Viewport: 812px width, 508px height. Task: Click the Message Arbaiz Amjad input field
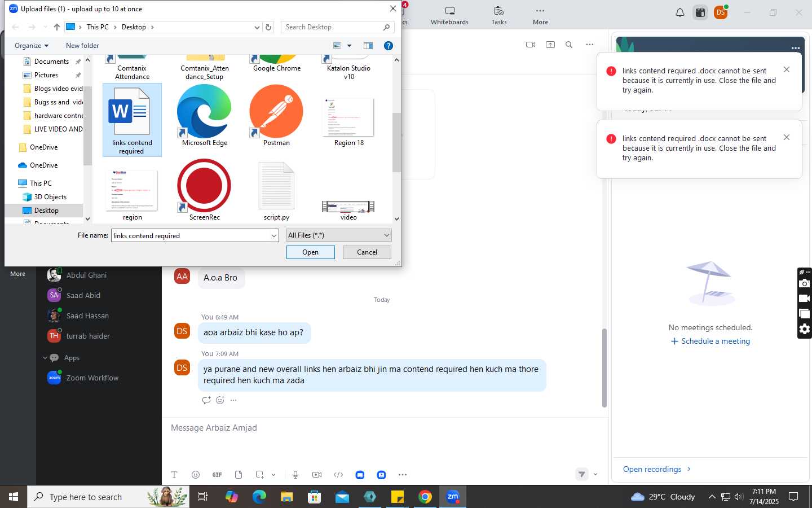(x=385, y=428)
